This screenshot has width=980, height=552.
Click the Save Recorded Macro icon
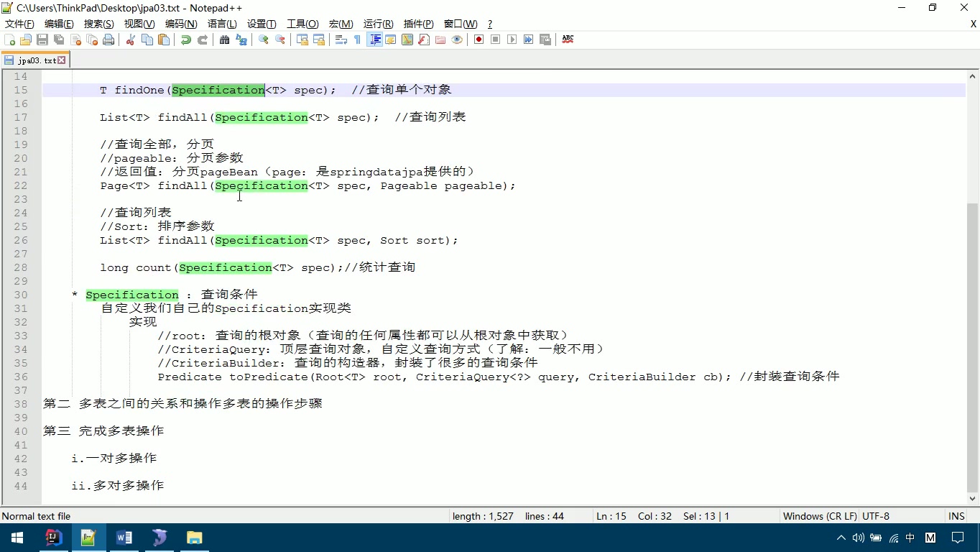(545, 40)
